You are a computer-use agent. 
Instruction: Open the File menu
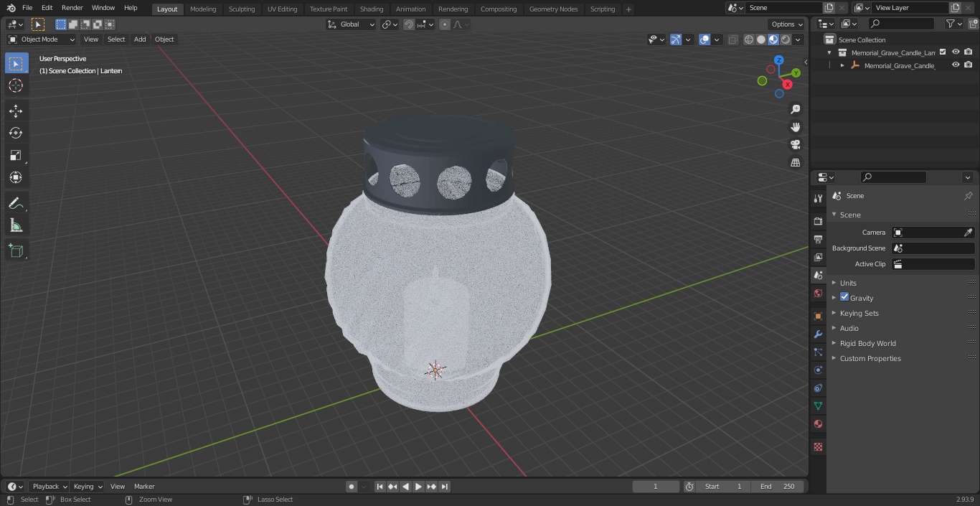[27, 8]
